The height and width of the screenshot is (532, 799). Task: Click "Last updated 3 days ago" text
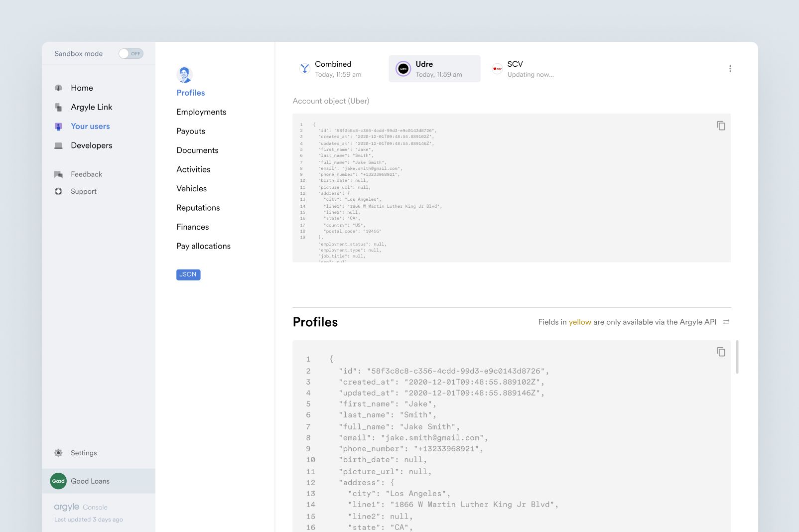coord(88,520)
